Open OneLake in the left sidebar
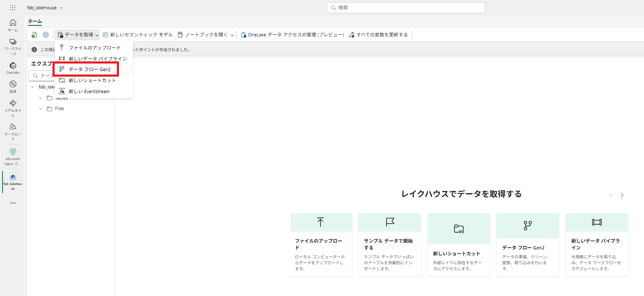Viewport: 644px width, 296px height. (13, 68)
